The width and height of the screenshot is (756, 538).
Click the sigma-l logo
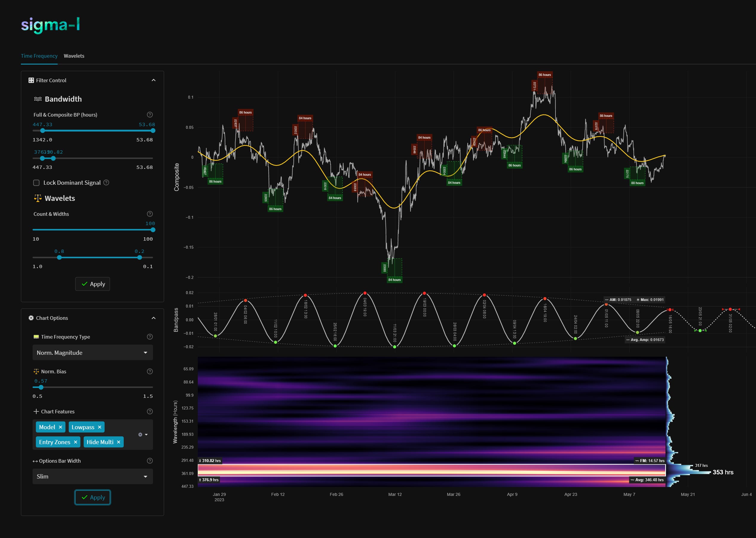click(51, 26)
